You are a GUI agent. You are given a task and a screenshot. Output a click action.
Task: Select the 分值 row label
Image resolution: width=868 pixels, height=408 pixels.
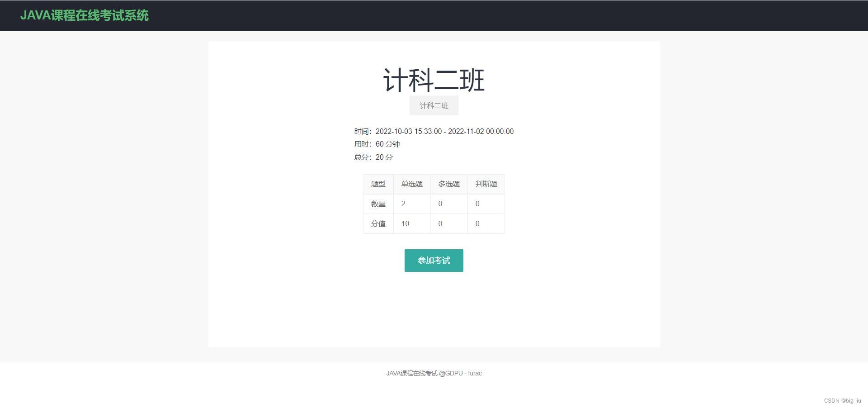click(x=378, y=223)
